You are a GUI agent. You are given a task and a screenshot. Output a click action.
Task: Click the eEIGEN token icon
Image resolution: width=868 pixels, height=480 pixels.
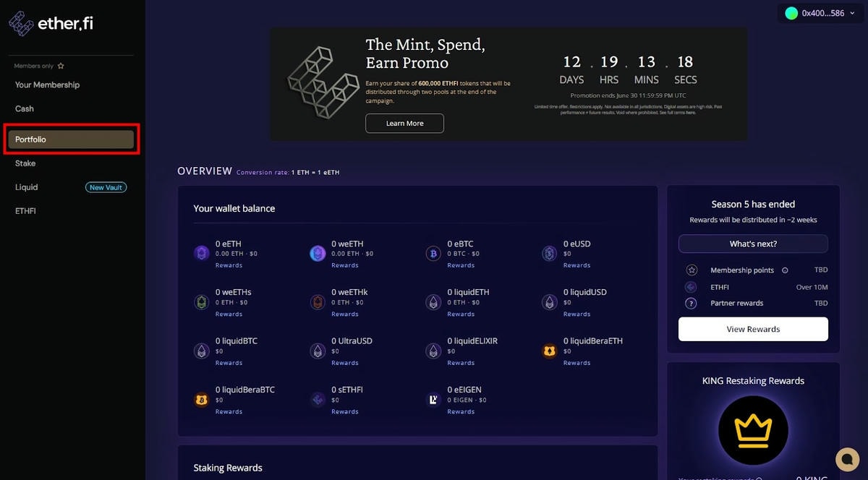coord(433,399)
